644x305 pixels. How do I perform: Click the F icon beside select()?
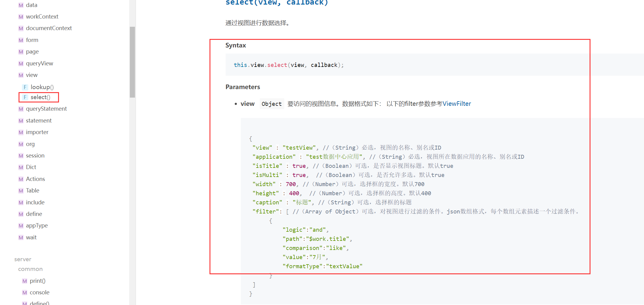(x=25, y=97)
